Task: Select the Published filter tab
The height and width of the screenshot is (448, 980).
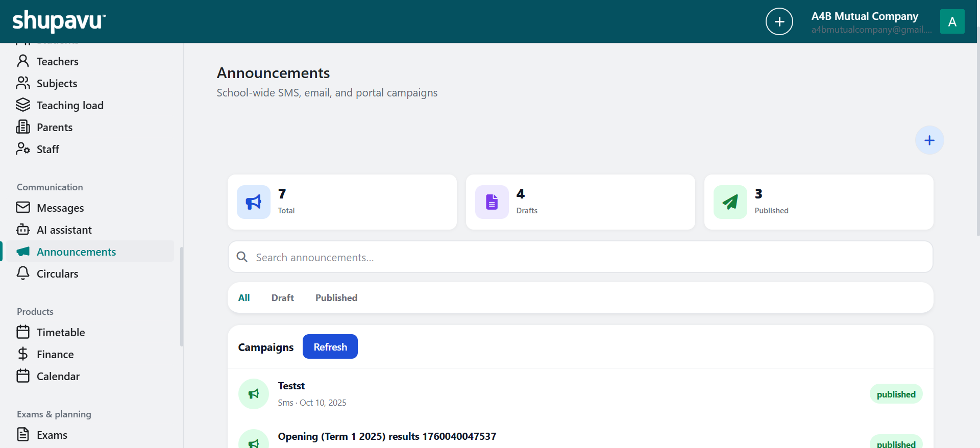Action: coord(336,298)
